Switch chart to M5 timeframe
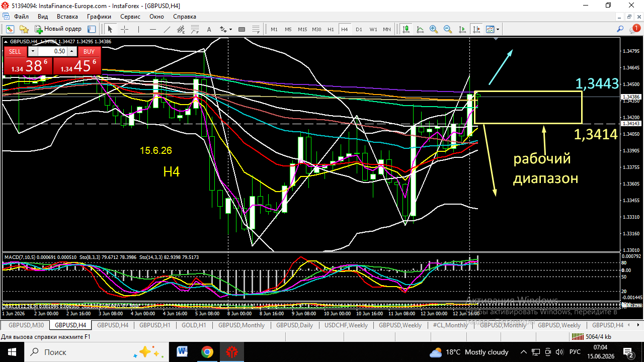The width and height of the screenshot is (644, 362). [x=288, y=29]
